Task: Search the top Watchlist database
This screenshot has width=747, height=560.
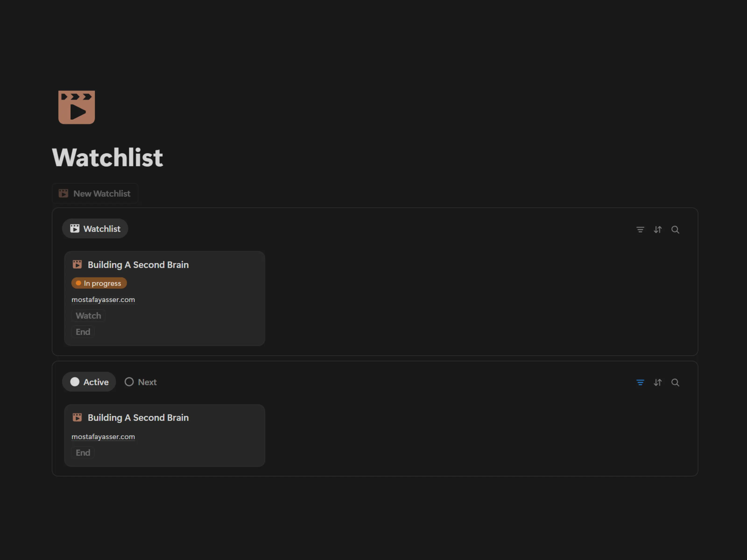Action: pyautogui.click(x=675, y=230)
